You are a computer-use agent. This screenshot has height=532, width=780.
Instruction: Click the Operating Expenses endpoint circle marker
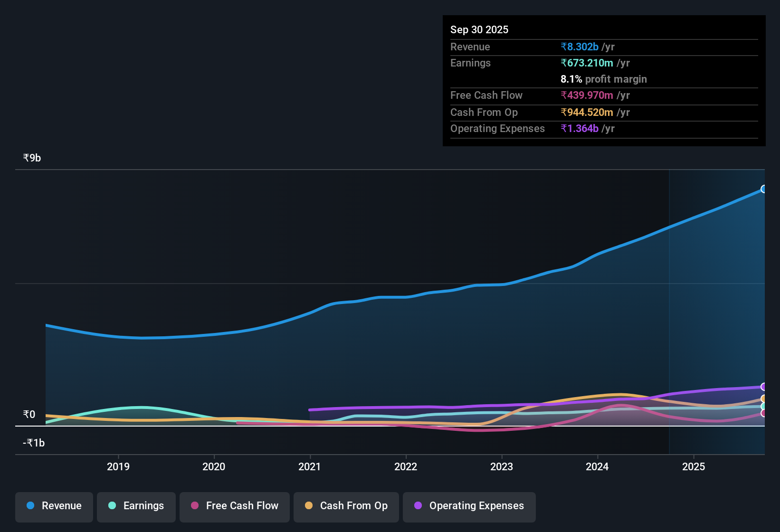point(764,387)
